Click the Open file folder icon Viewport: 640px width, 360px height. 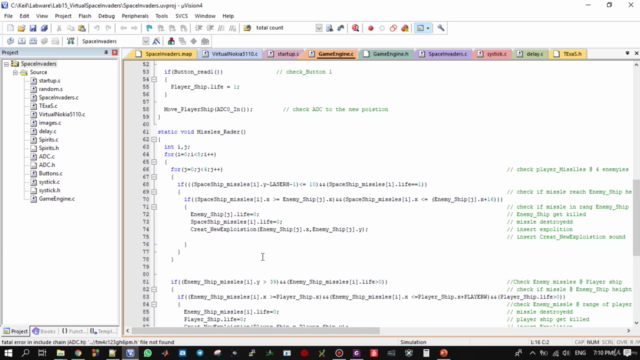pyautogui.click(x=21, y=28)
